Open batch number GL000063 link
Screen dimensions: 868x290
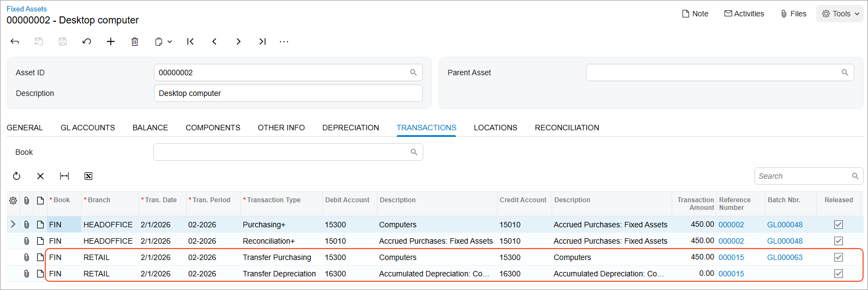pyautogui.click(x=785, y=257)
